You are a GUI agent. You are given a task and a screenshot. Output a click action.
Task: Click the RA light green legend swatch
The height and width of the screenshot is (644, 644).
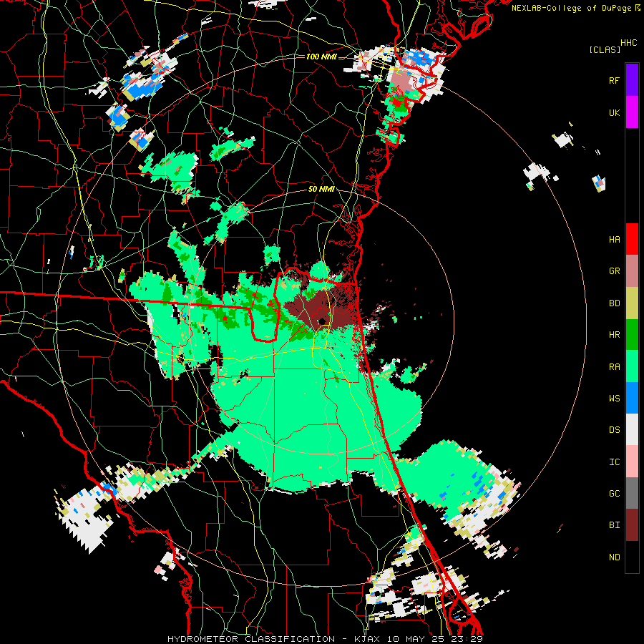point(632,366)
